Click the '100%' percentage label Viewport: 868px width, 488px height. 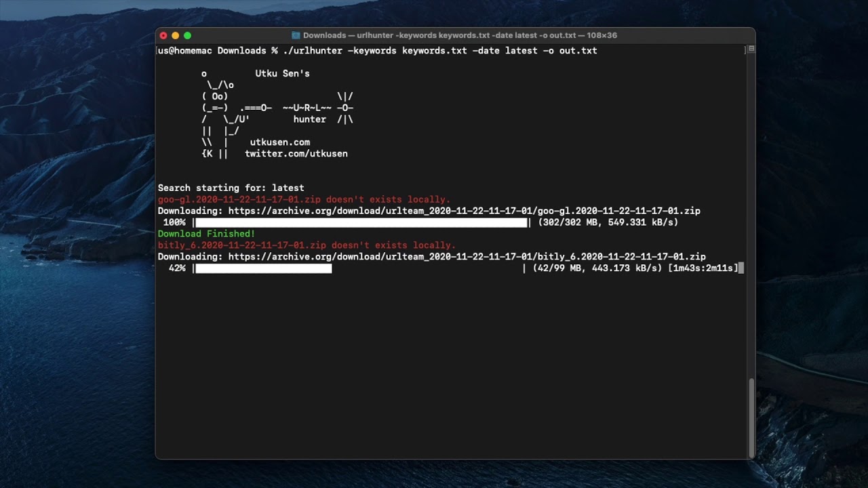click(174, 222)
